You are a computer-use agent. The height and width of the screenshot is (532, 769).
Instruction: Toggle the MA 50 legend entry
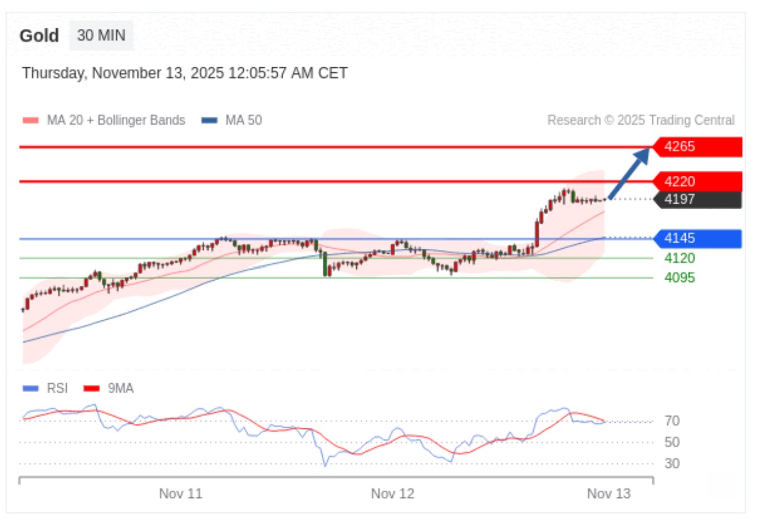pos(243,120)
